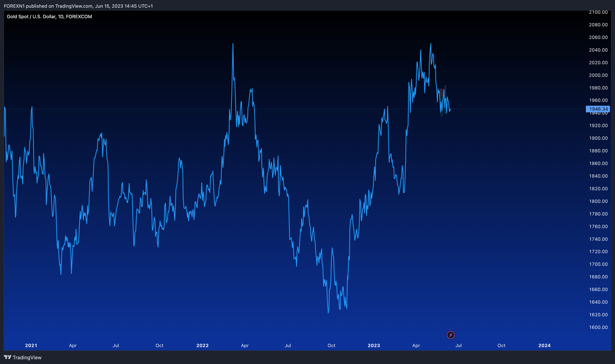Click the 2023 label on time axis

[x=374, y=345]
